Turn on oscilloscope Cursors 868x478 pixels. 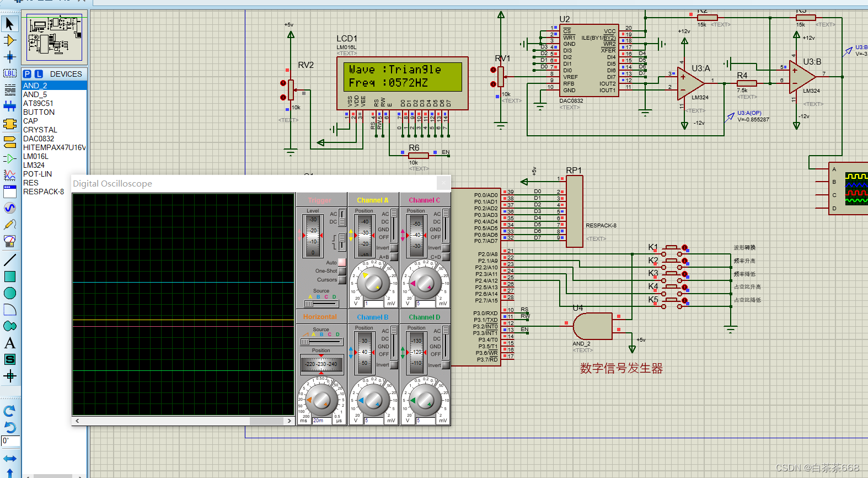point(342,280)
